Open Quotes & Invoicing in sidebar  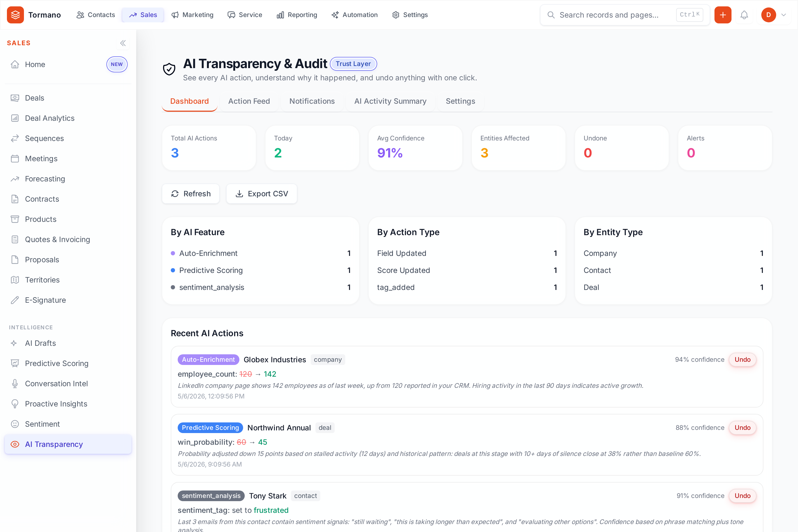tap(68, 240)
